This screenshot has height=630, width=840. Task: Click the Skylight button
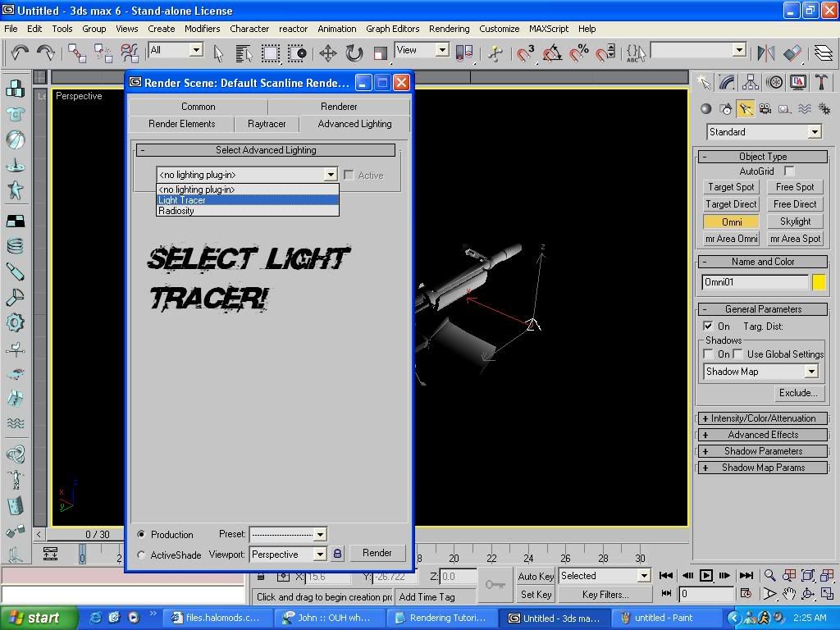coord(795,221)
